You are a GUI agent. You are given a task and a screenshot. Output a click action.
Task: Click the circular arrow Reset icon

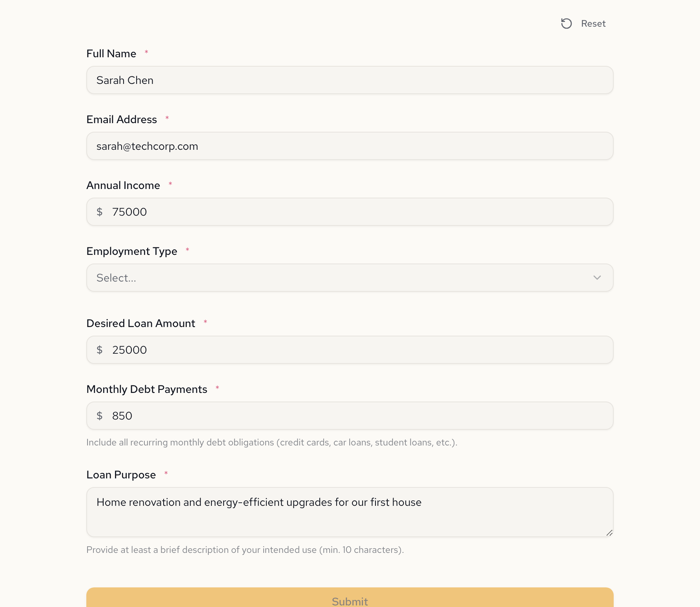[566, 24]
